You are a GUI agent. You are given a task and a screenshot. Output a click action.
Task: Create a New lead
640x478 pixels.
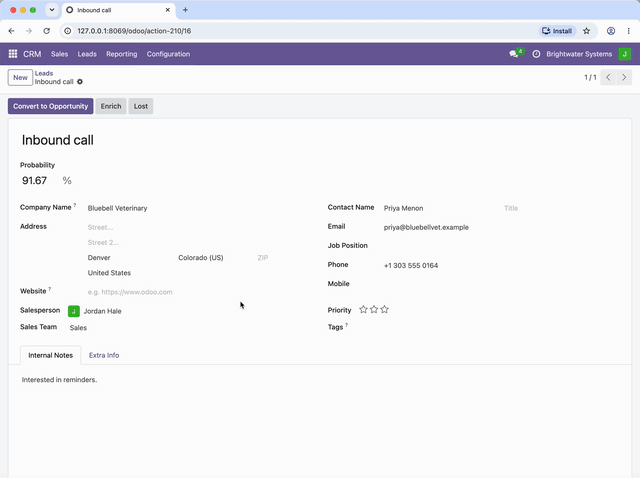20,78
